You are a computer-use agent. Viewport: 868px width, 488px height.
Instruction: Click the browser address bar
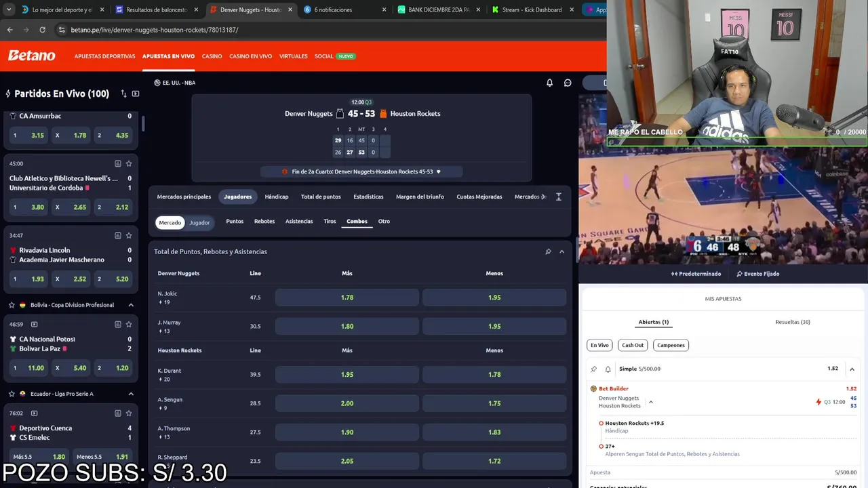tap(325, 30)
